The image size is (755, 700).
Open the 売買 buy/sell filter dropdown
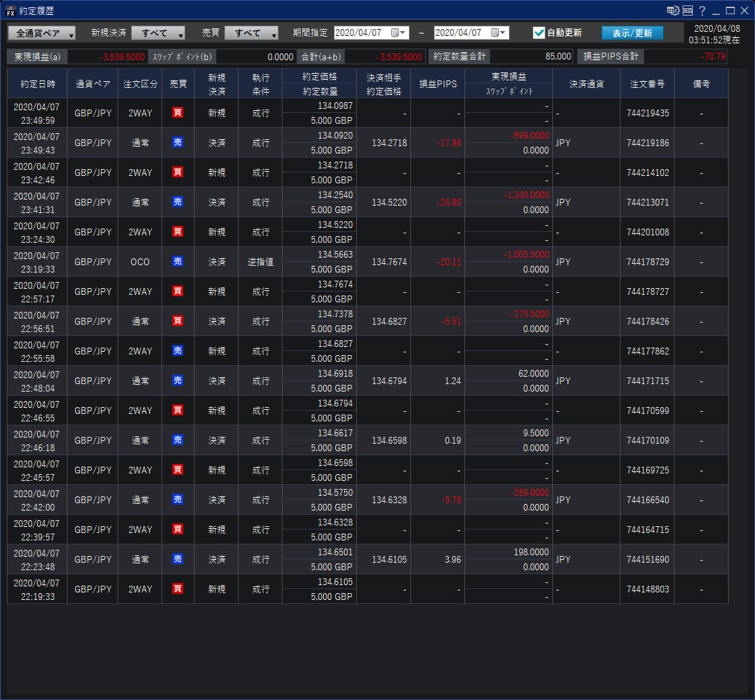coord(251,33)
